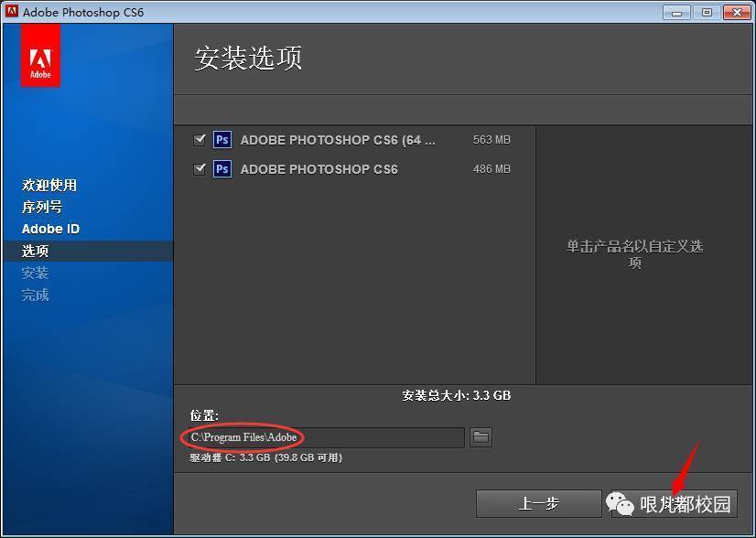Viewport: 756px width, 538px height.
Task: Minimize the Adobe Photoshop CS6 installer window
Action: 676,12
